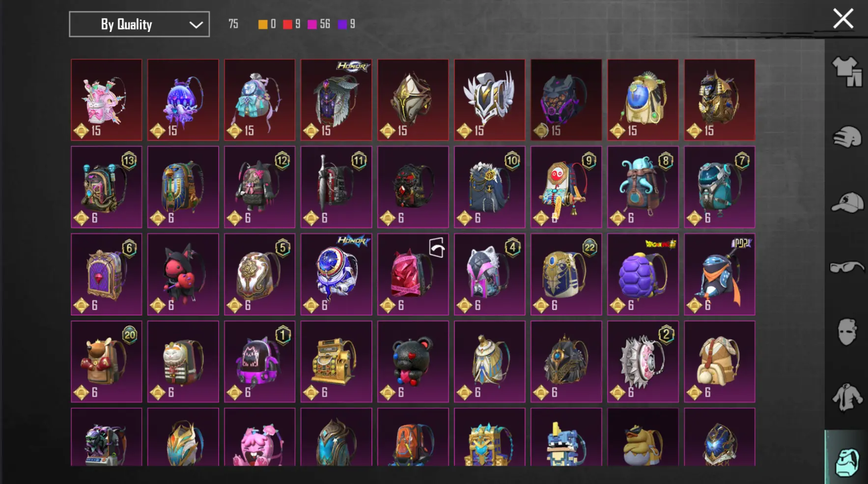Choose the winged Honor backpack in top row
868x484 pixels.
[336, 100]
